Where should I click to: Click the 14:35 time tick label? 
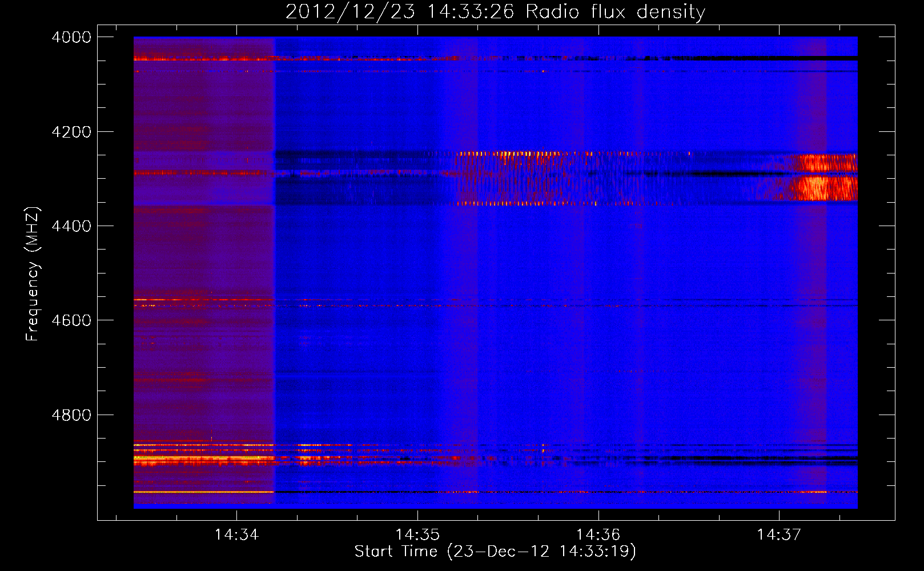[x=417, y=535]
